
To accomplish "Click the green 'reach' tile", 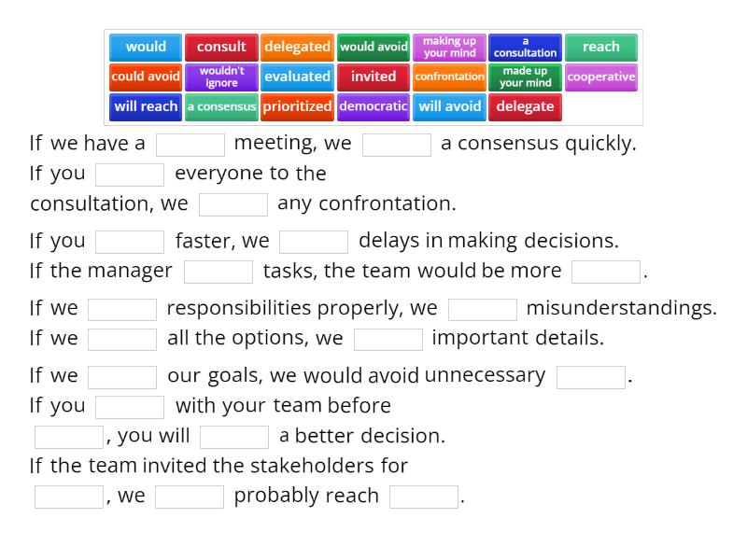I will pyautogui.click(x=600, y=47).
